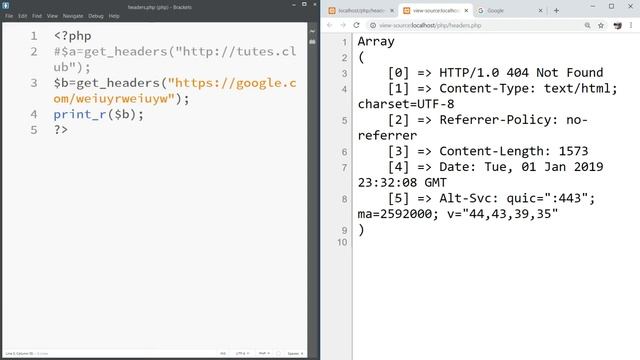Click the 'Content-Type: text/html;' output line

tap(528, 88)
